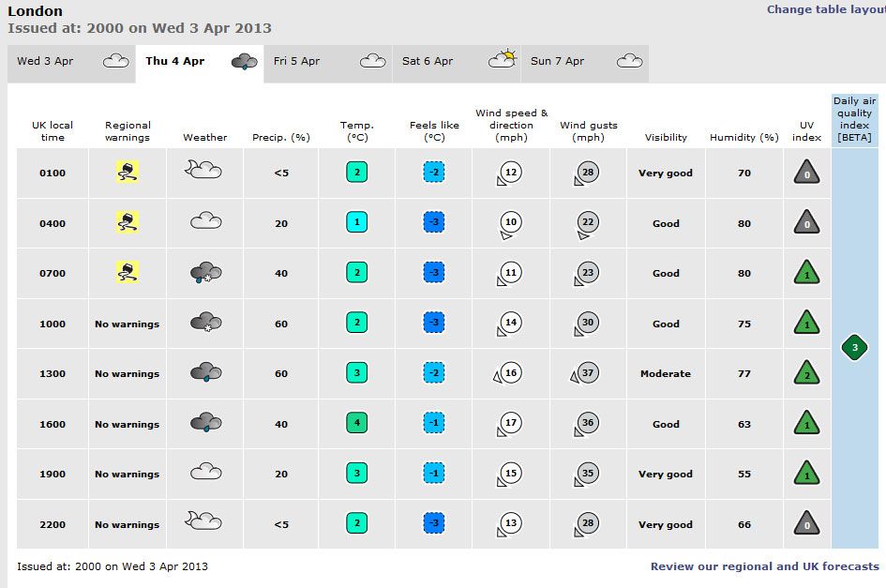886x588 pixels.
Task: Click the 1000 wind speed 14 icon
Action: click(509, 324)
